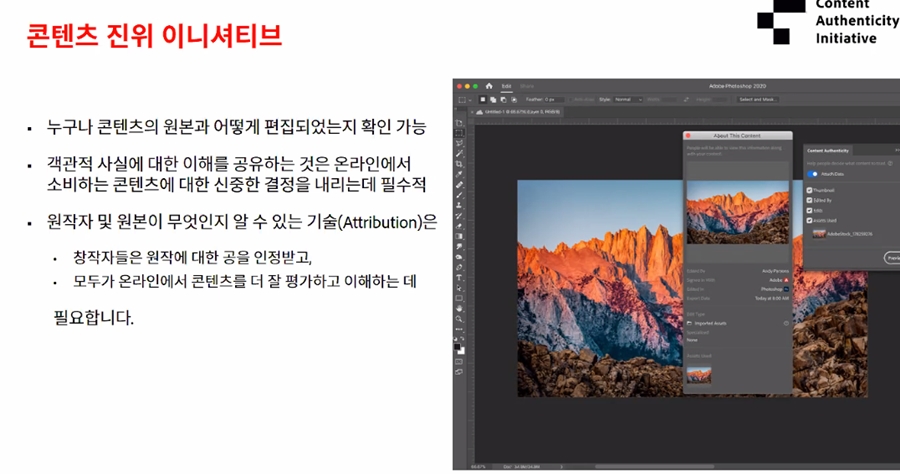Click the foreground/background color swatches
900x474 pixels.
click(460, 348)
